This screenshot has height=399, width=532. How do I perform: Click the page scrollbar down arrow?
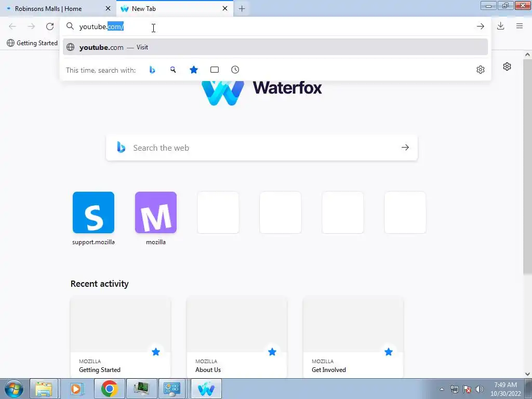coord(528,374)
